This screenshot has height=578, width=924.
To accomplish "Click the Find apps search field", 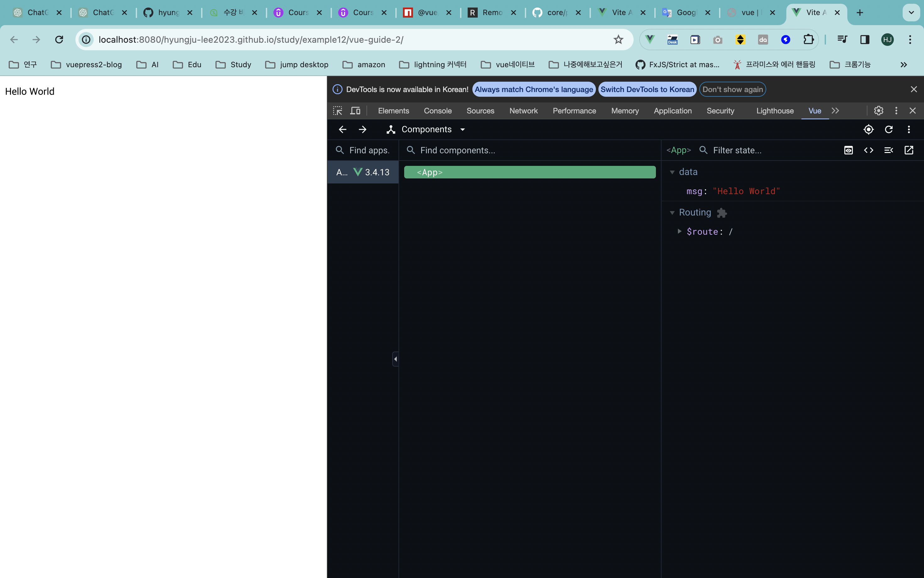I will click(363, 150).
